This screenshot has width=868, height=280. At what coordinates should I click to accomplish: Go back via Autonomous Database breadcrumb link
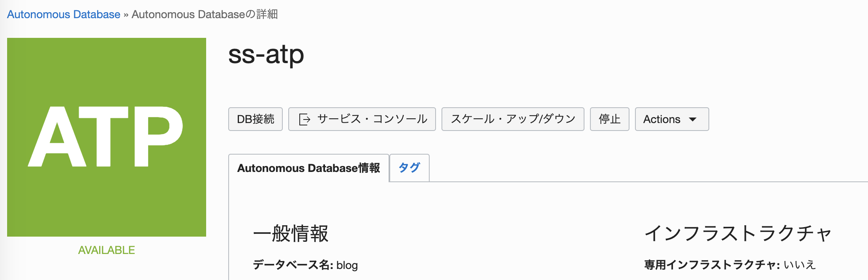64,14
